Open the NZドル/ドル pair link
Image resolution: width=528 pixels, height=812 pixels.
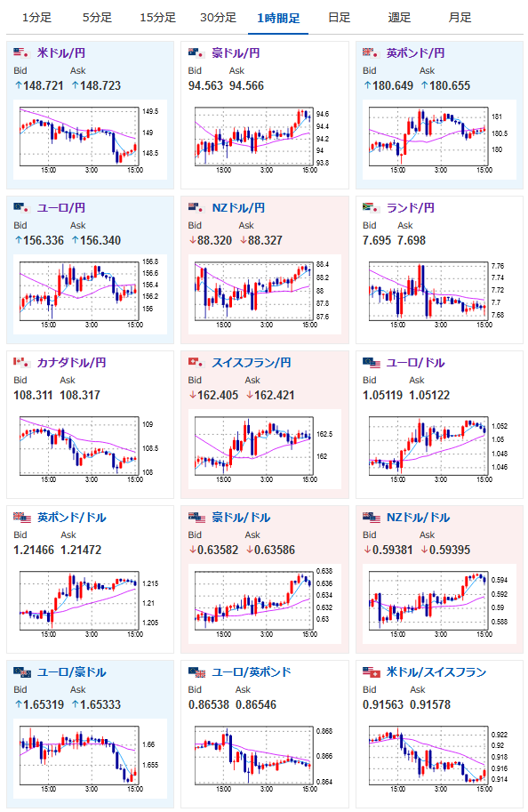coord(419,518)
